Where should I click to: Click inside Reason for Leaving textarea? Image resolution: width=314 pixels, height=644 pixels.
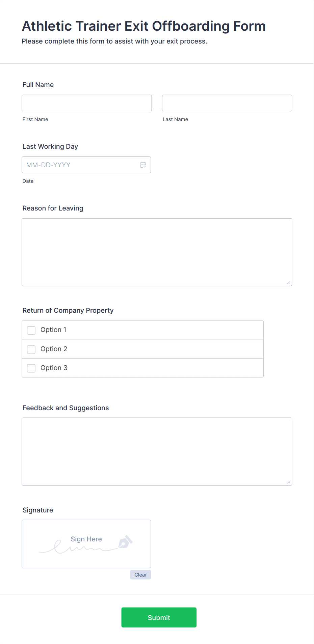click(x=157, y=252)
